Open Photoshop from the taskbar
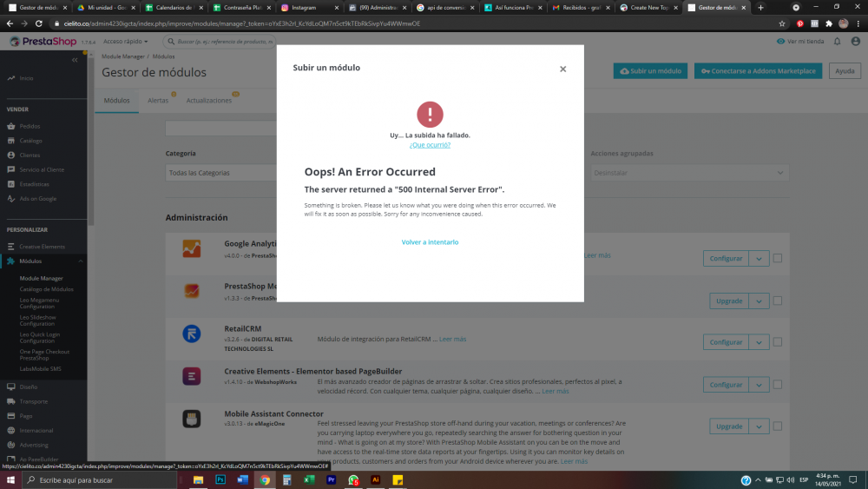The width and height of the screenshot is (868, 489). (220, 480)
